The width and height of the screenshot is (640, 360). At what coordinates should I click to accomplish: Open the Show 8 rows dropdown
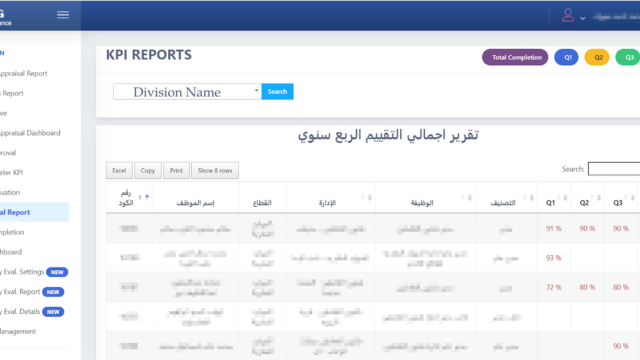click(215, 171)
